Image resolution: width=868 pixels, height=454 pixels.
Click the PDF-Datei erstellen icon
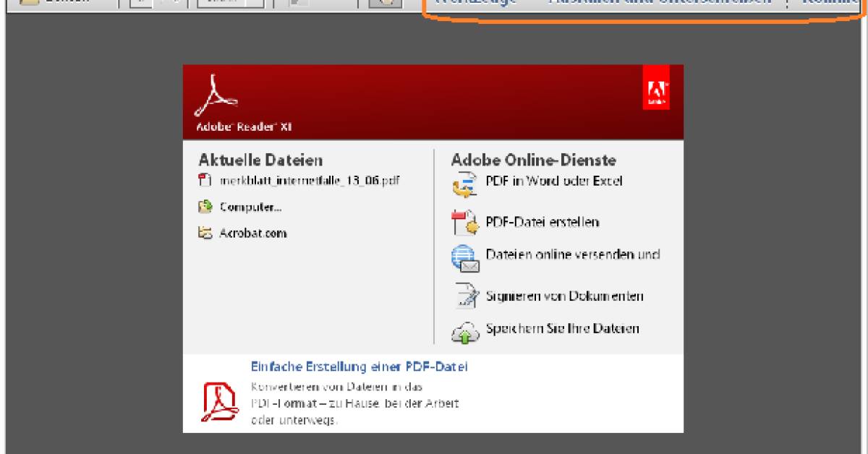466,222
